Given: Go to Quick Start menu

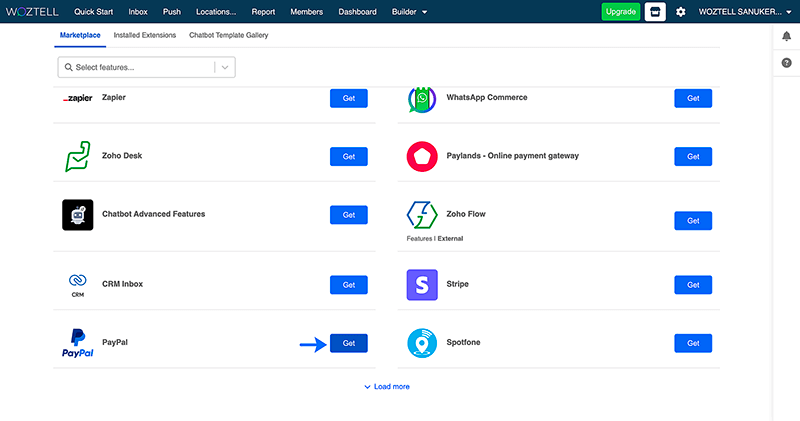Looking at the screenshot, I should (93, 12).
